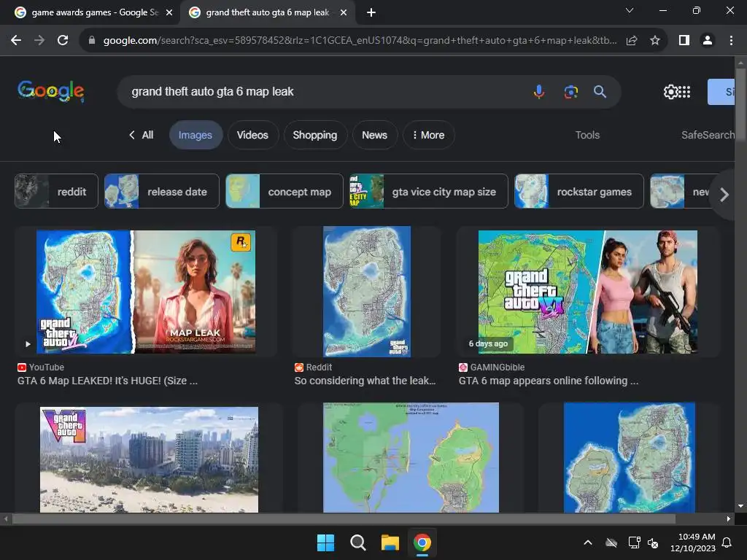
Task: Start voice search with the microphone icon
Action: point(539,91)
